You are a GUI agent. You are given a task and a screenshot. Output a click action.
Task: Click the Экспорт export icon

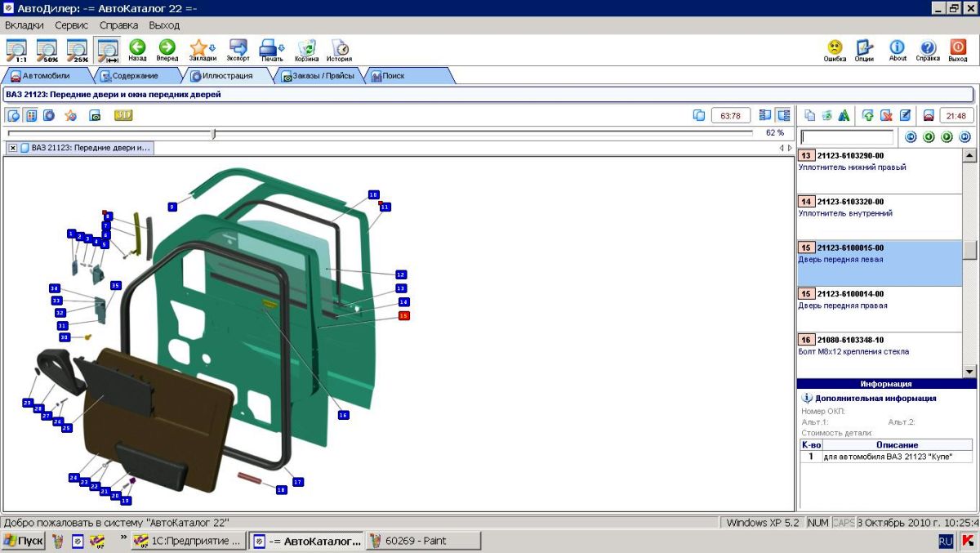click(238, 51)
